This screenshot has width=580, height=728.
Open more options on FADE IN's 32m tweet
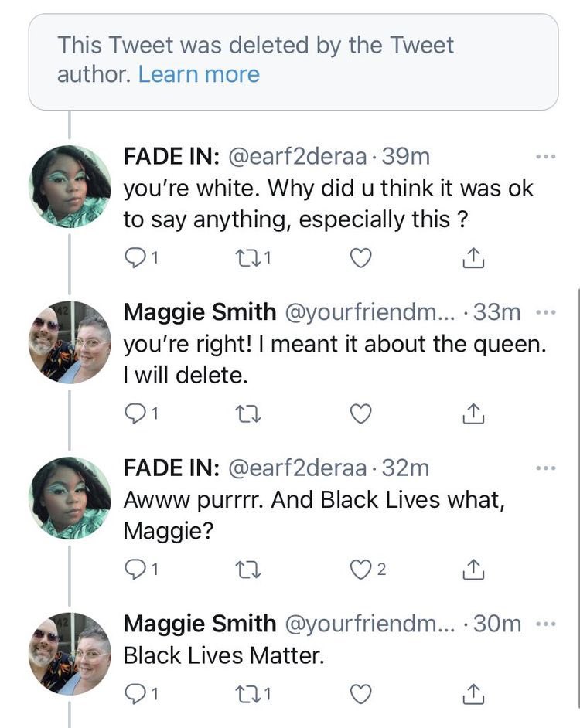point(545,468)
